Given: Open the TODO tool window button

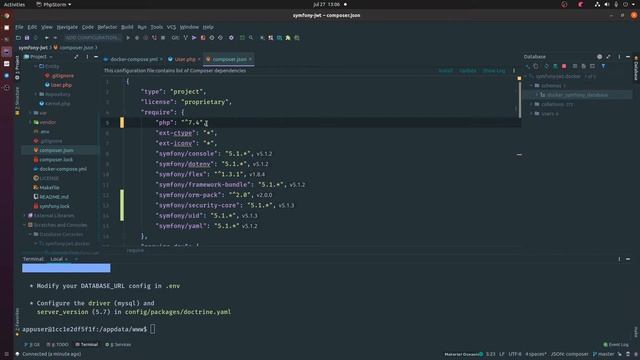Looking at the screenshot, I should pos(58,344).
